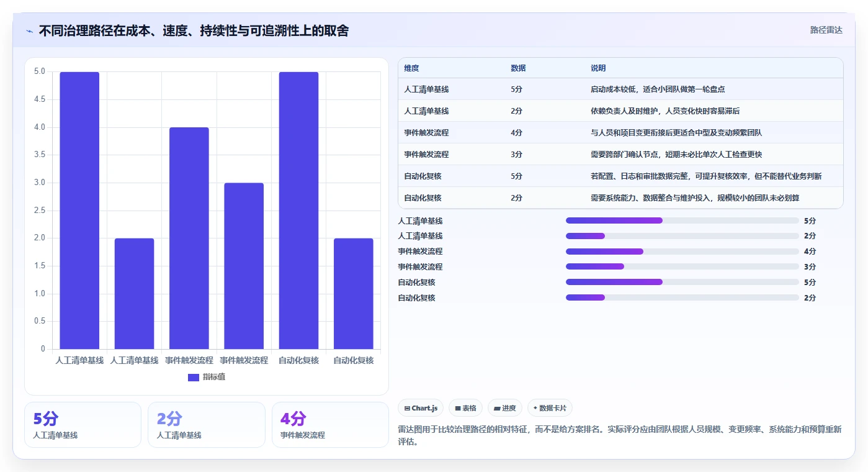
Task: Click the 数据卡片 chip icon
Action: [x=535, y=408]
